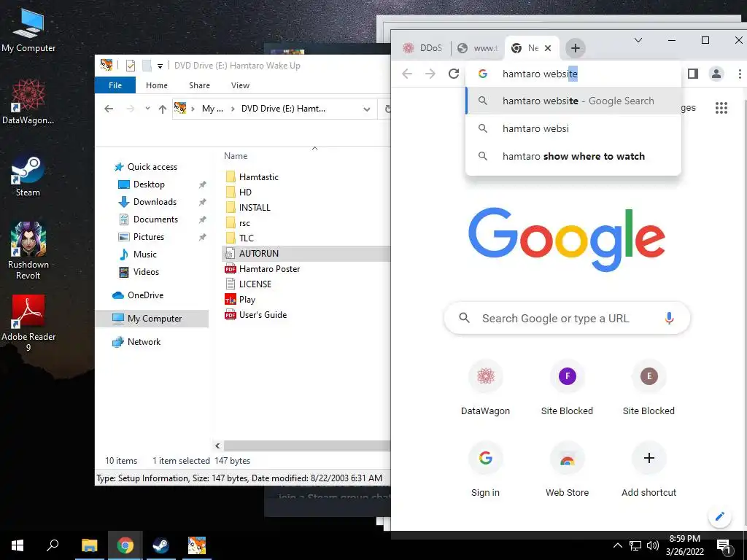Switch to the www tab

pyautogui.click(x=477, y=48)
